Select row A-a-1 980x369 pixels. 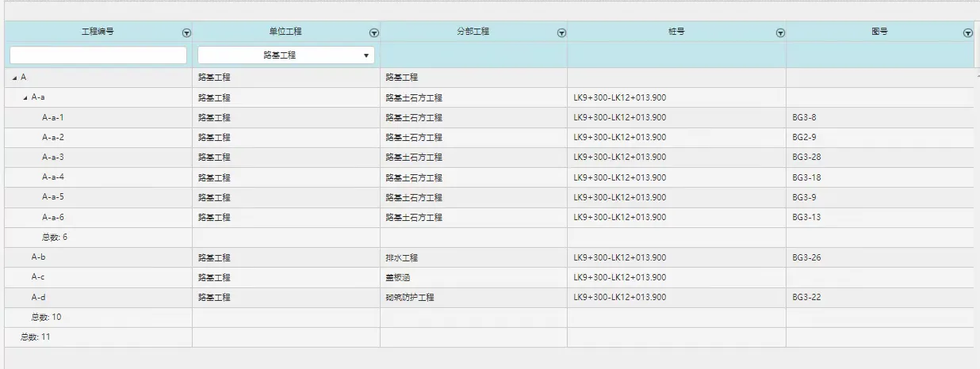coord(489,118)
